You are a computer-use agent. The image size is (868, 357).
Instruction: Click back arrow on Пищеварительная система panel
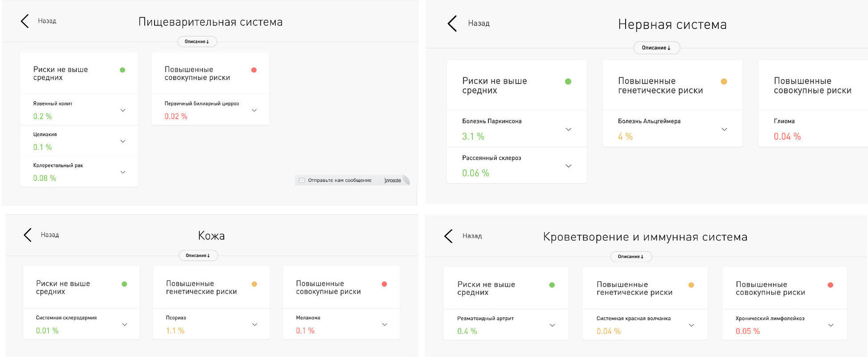25,21
